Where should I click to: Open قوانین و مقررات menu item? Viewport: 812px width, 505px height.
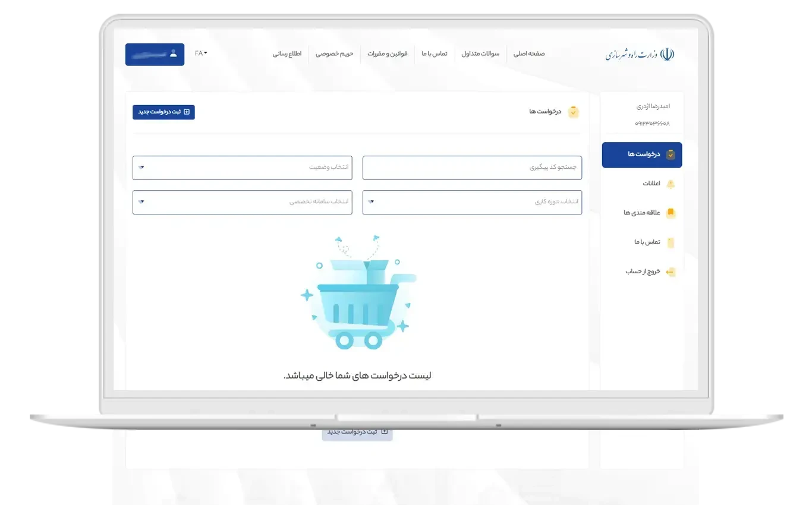[388, 54]
